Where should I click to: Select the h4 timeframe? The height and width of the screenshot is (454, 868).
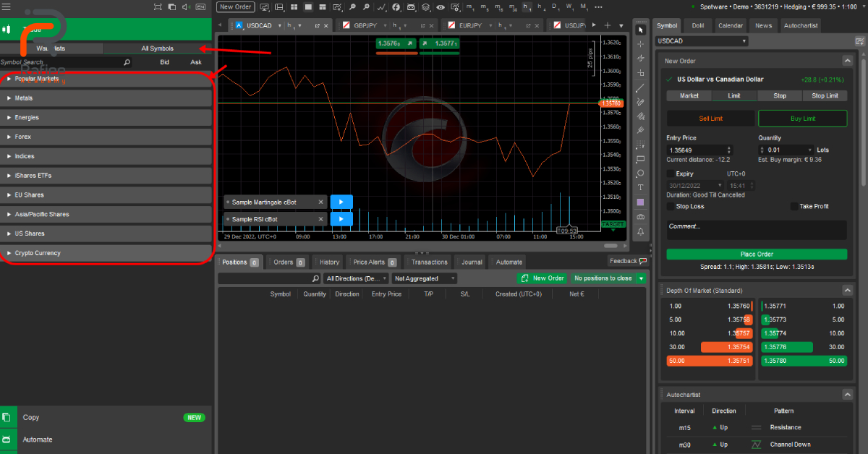click(542, 7)
